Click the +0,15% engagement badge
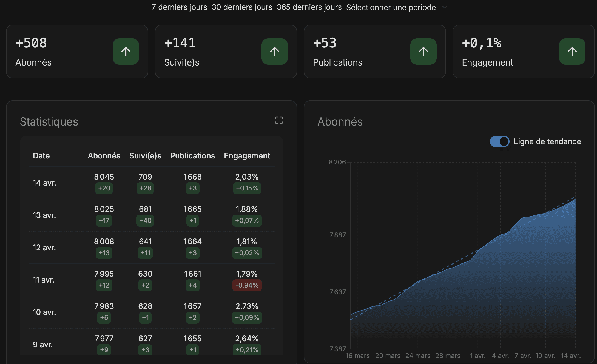 247,188
